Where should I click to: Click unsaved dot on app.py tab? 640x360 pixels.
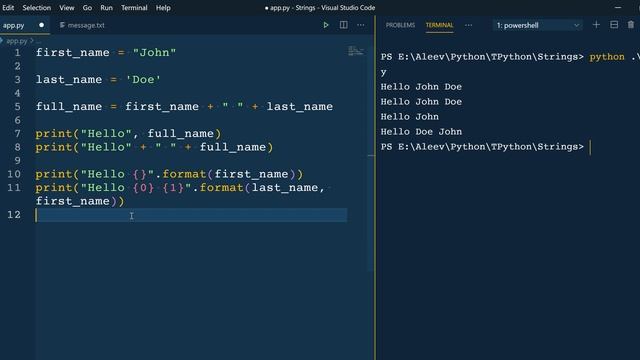click(x=41, y=25)
